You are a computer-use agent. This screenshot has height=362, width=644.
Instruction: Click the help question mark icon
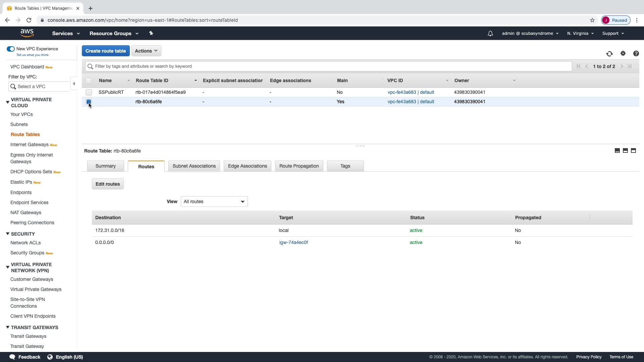click(636, 54)
